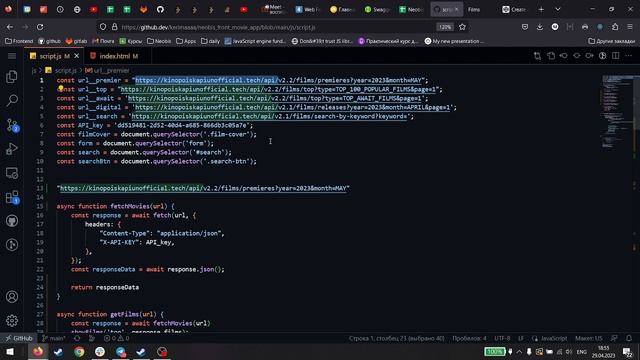The width and height of the screenshot is (640, 360).
Task: Open the Frontend bookmarks folder
Action: click(x=19, y=41)
